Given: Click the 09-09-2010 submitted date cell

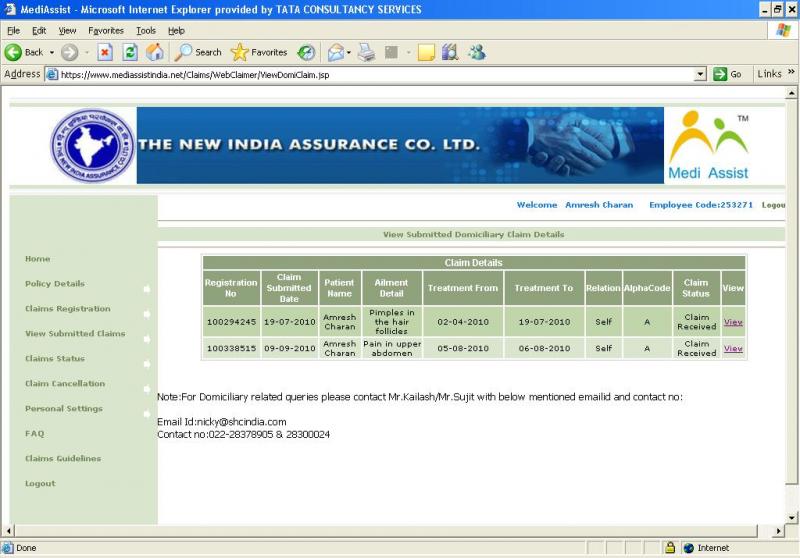Looking at the screenshot, I should pyautogui.click(x=290, y=348).
